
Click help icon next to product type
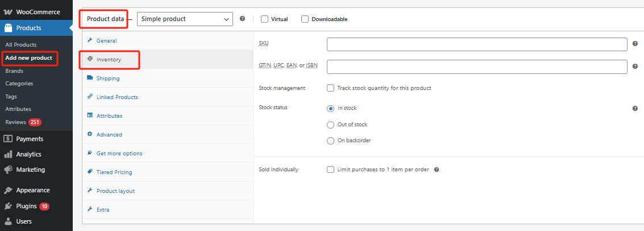point(242,19)
